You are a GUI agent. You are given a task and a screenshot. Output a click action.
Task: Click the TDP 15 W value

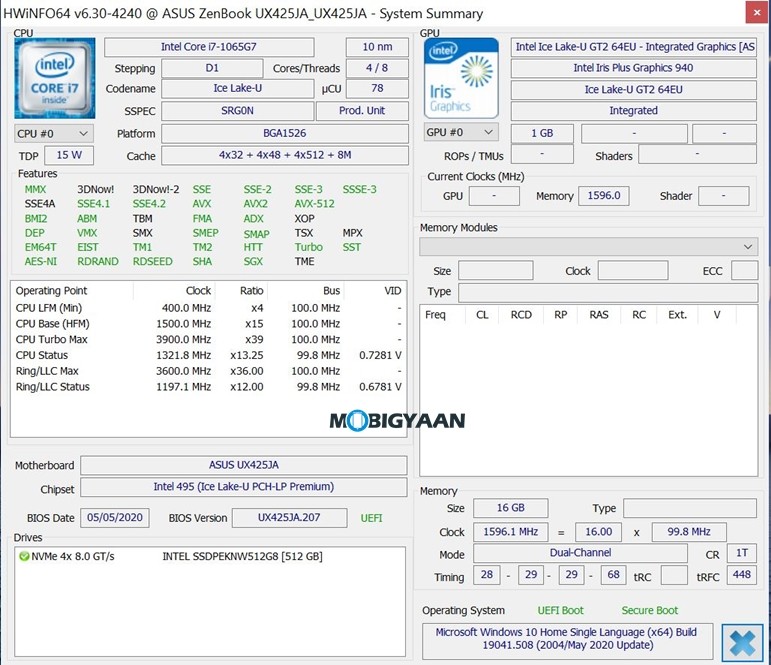point(69,155)
